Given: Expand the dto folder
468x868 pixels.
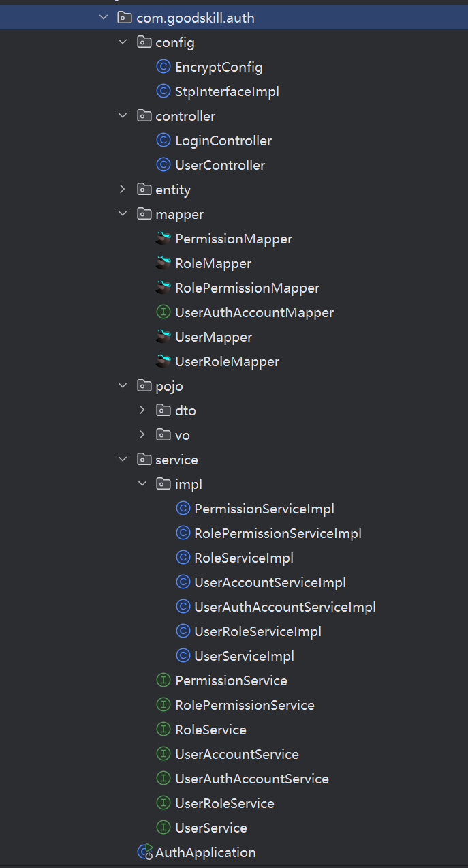Looking at the screenshot, I should [142, 410].
